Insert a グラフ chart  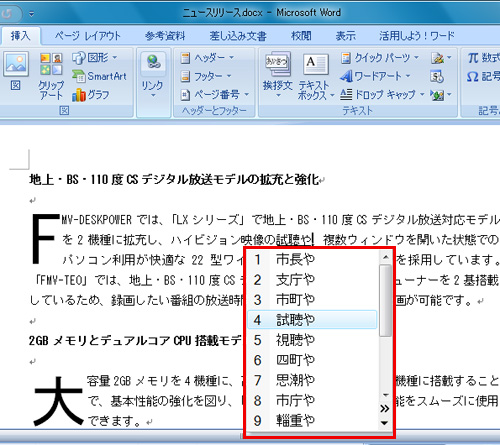[91, 95]
